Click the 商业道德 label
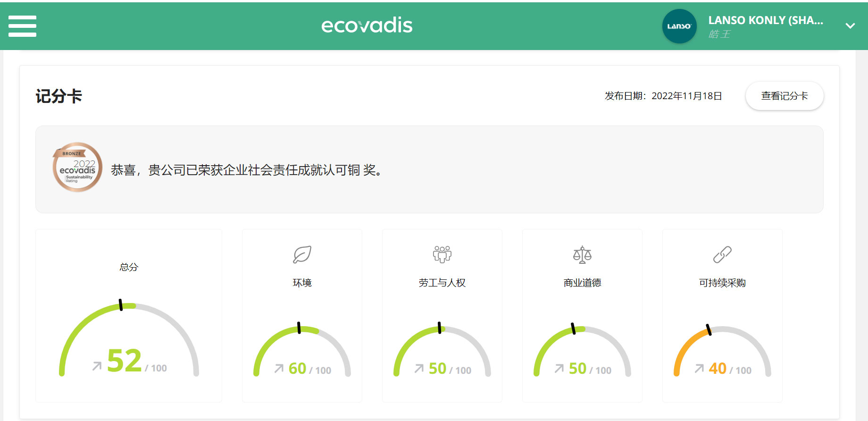868x421 pixels. pos(582,283)
